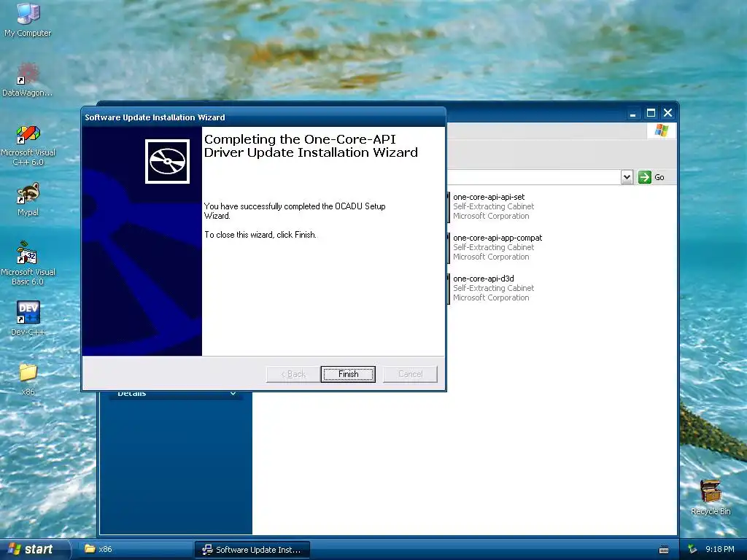Close the Explorer window

[x=668, y=113]
